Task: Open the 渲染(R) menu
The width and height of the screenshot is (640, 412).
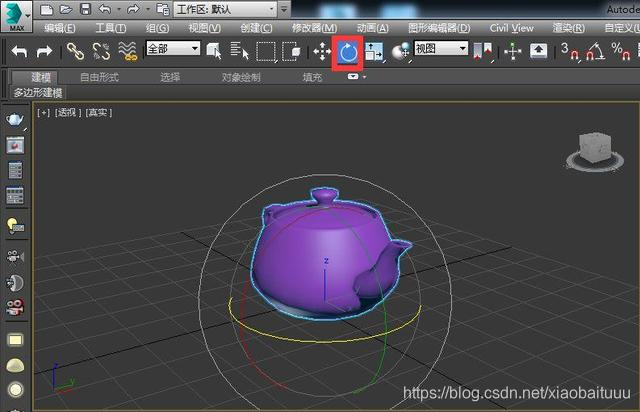Action: pyautogui.click(x=569, y=28)
